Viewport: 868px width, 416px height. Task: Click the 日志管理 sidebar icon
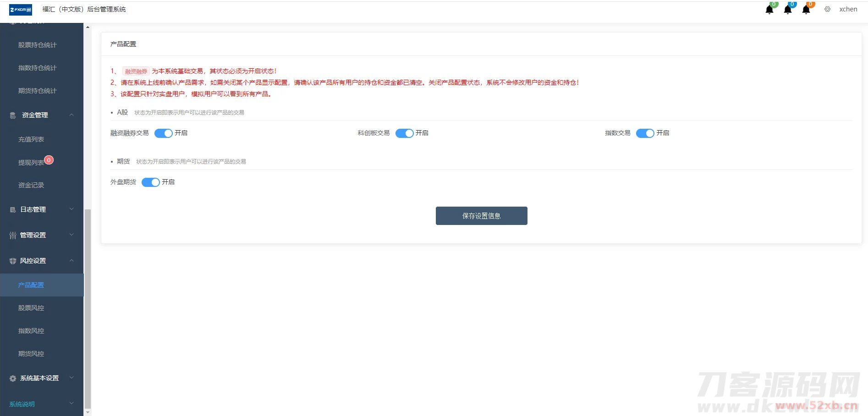pos(13,210)
